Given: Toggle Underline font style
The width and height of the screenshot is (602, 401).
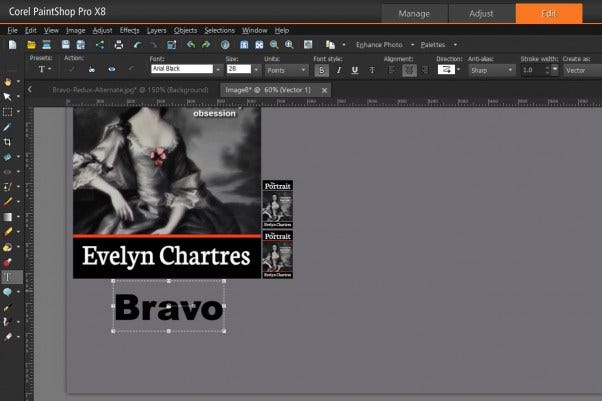Looking at the screenshot, I should pos(355,70).
